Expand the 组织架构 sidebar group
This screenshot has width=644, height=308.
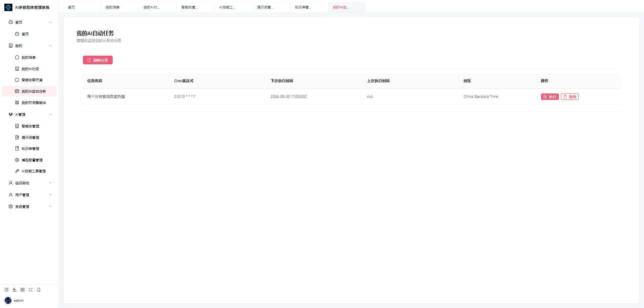pos(29,183)
